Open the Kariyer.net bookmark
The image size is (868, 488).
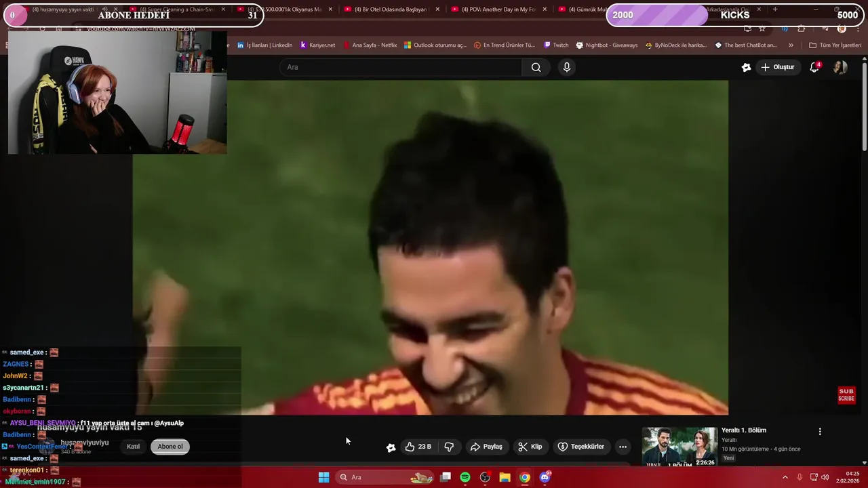(317, 45)
